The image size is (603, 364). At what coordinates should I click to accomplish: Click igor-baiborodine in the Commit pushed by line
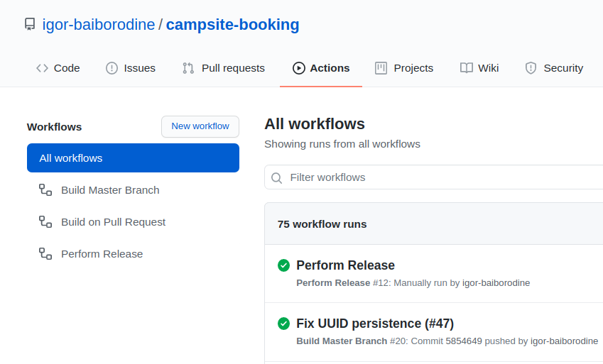pyautogui.click(x=564, y=341)
